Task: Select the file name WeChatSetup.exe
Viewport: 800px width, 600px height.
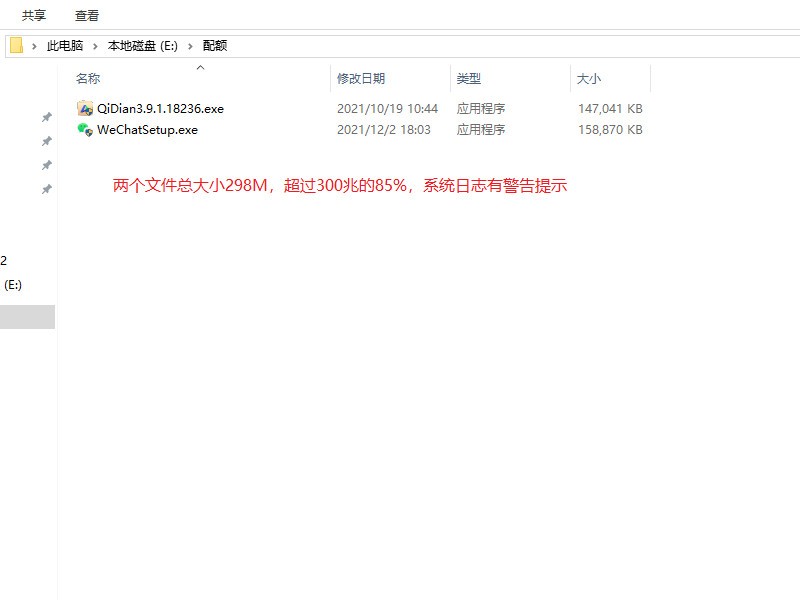Action: click(x=147, y=130)
